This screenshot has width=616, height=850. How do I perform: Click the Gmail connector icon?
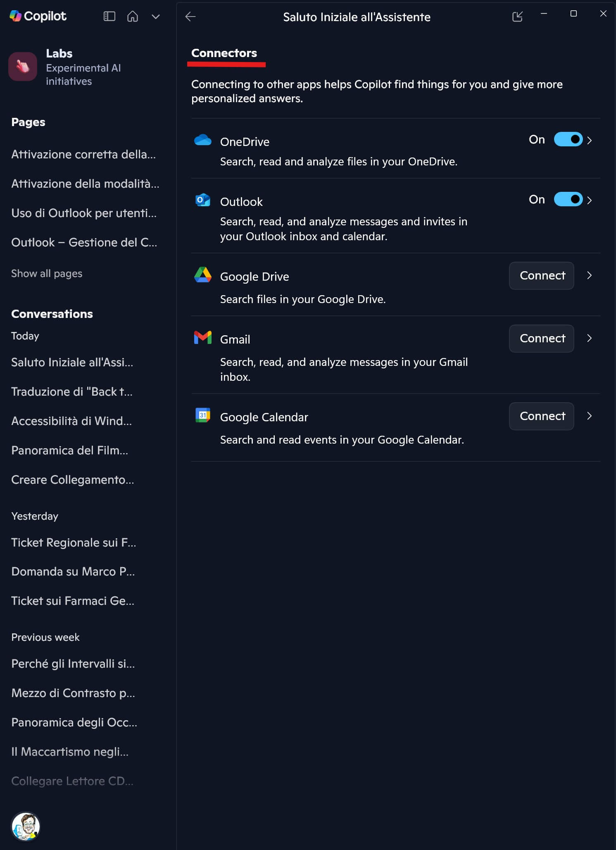[x=203, y=338]
